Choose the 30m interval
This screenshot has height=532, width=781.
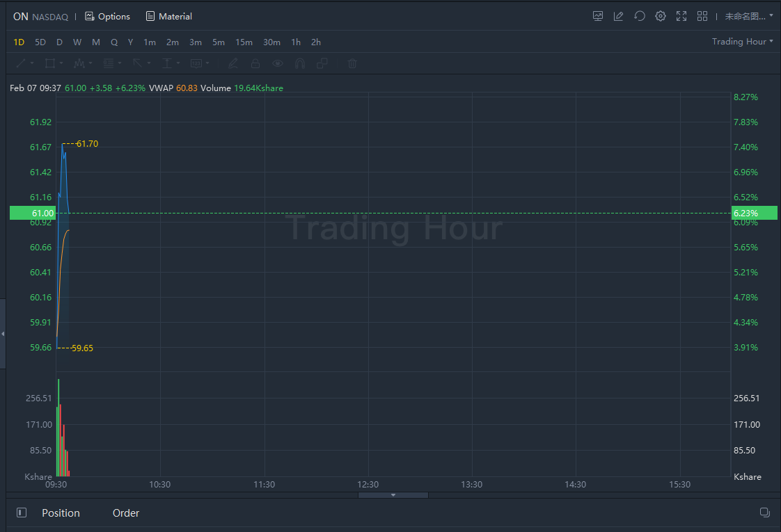tap(271, 42)
